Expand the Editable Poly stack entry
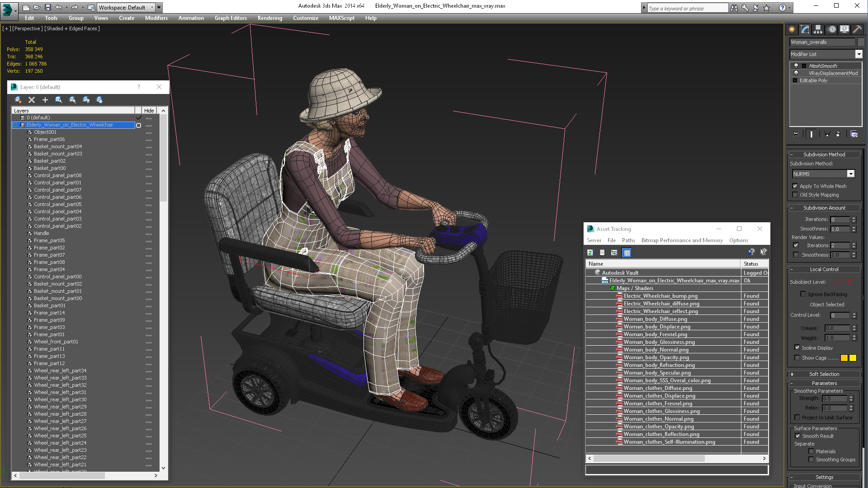 (x=795, y=80)
